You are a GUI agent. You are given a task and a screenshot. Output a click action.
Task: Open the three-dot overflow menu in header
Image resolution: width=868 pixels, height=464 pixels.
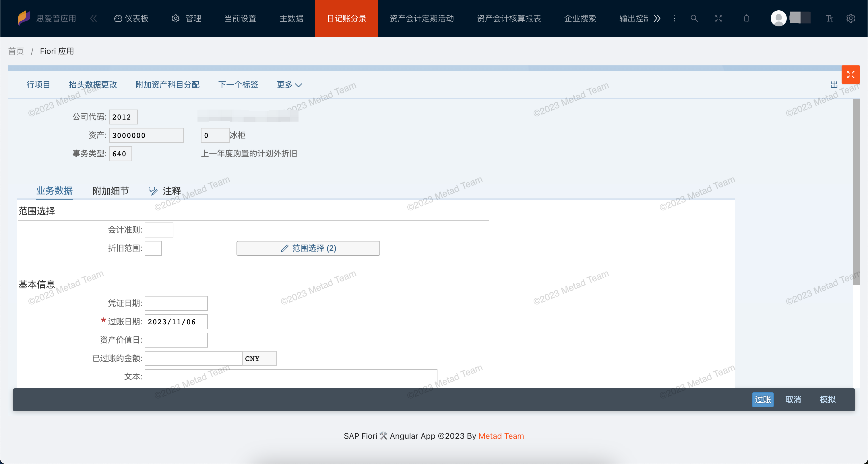pyautogui.click(x=674, y=18)
